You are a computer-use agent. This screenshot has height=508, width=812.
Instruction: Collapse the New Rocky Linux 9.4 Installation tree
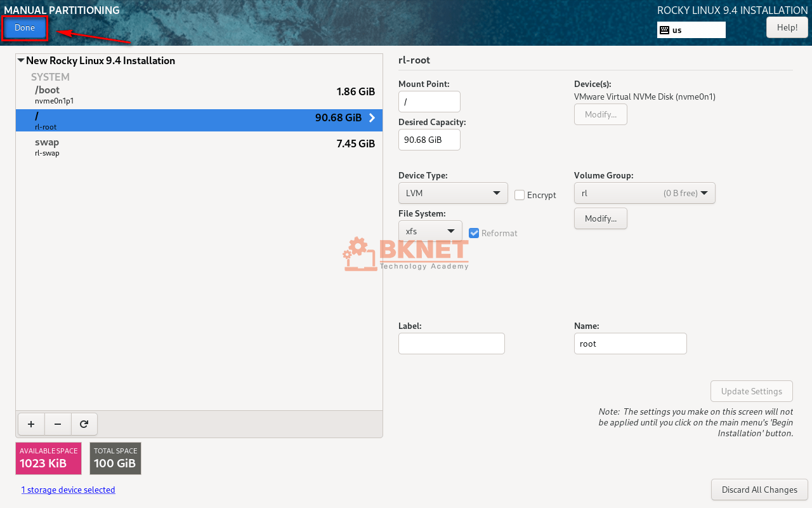click(20, 60)
